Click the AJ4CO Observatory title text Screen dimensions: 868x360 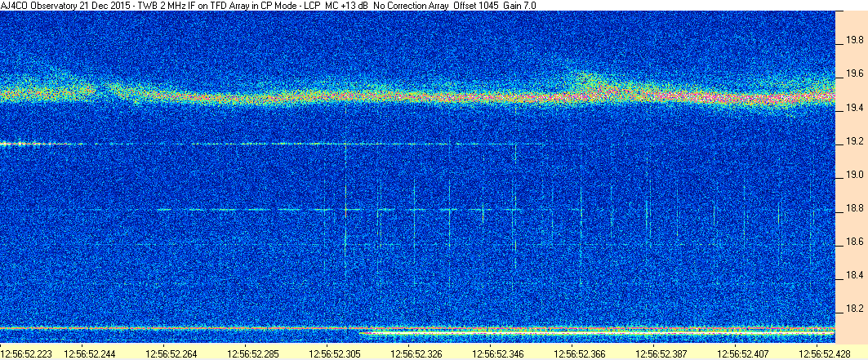38,5
